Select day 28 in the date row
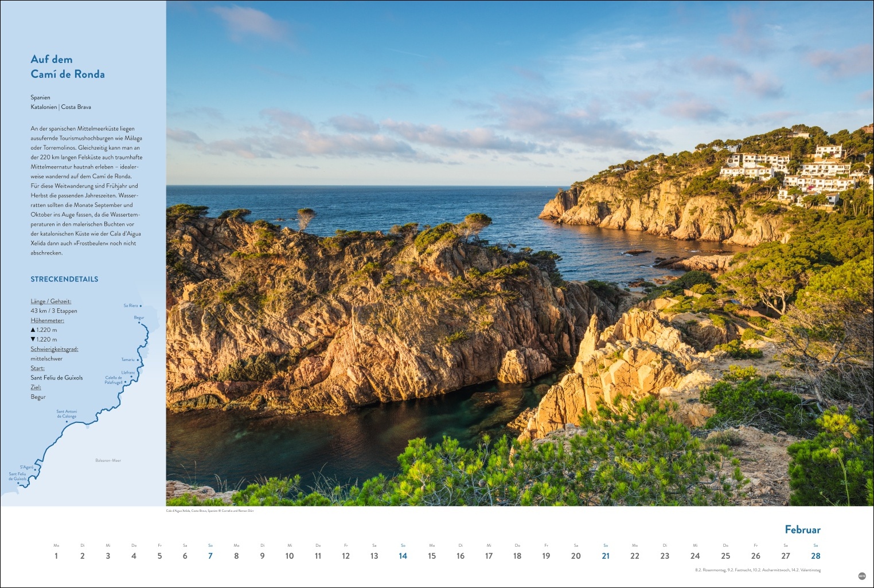This screenshot has height=588, width=874. click(815, 556)
